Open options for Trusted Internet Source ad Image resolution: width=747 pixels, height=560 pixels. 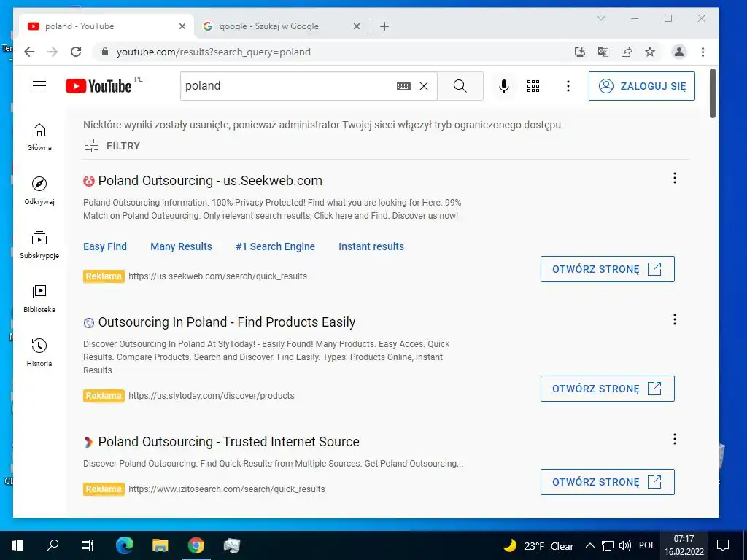[675, 439]
